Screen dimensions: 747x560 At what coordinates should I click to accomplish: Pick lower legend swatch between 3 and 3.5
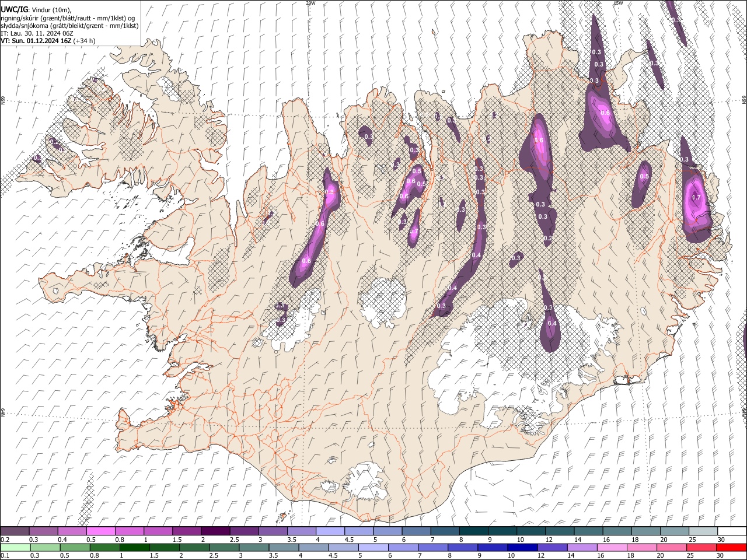point(253,547)
